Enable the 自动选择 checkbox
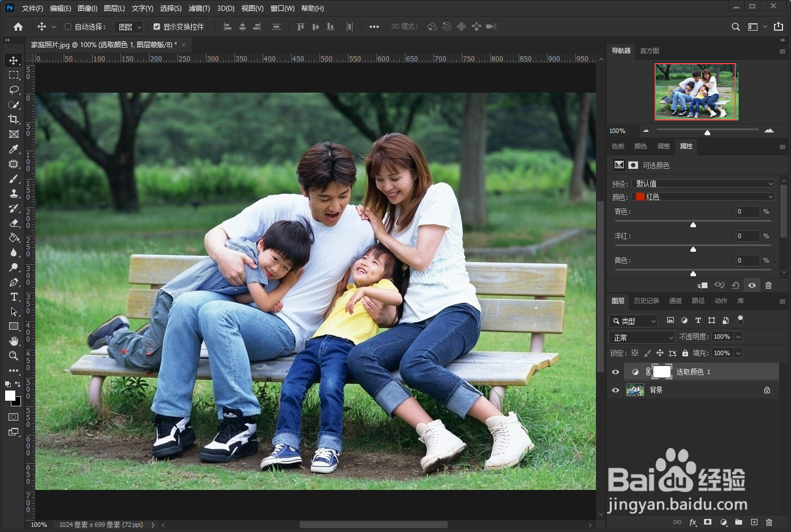This screenshot has width=791, height=532. tap(68, 27)
